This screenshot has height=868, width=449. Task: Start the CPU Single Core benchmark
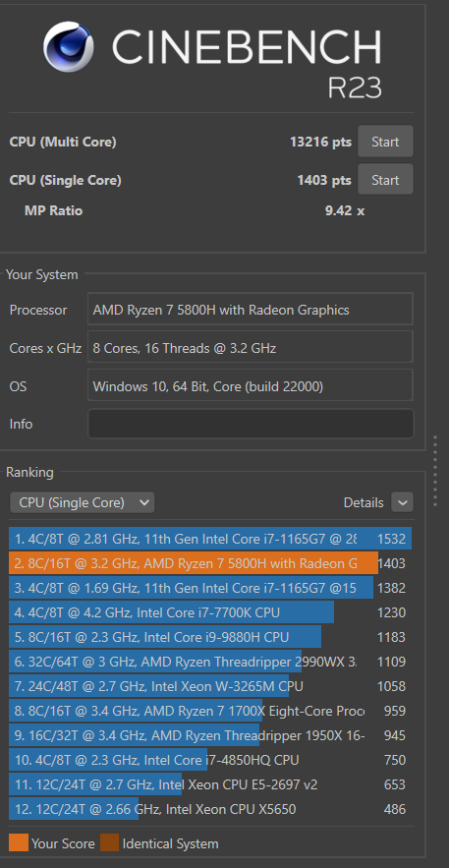click(385, 179)
